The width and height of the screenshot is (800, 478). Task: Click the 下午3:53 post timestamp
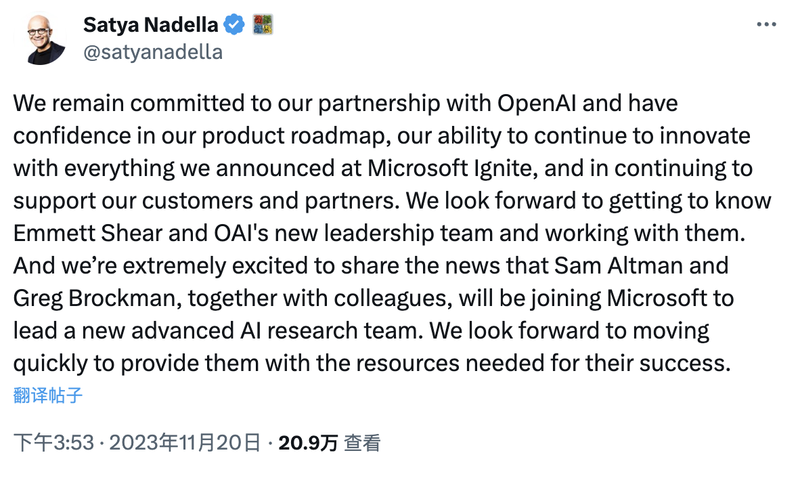tap(54, 442)
